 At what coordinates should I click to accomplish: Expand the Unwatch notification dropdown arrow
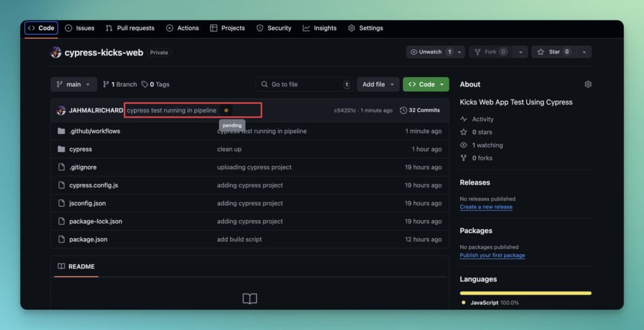pos(459,52)
